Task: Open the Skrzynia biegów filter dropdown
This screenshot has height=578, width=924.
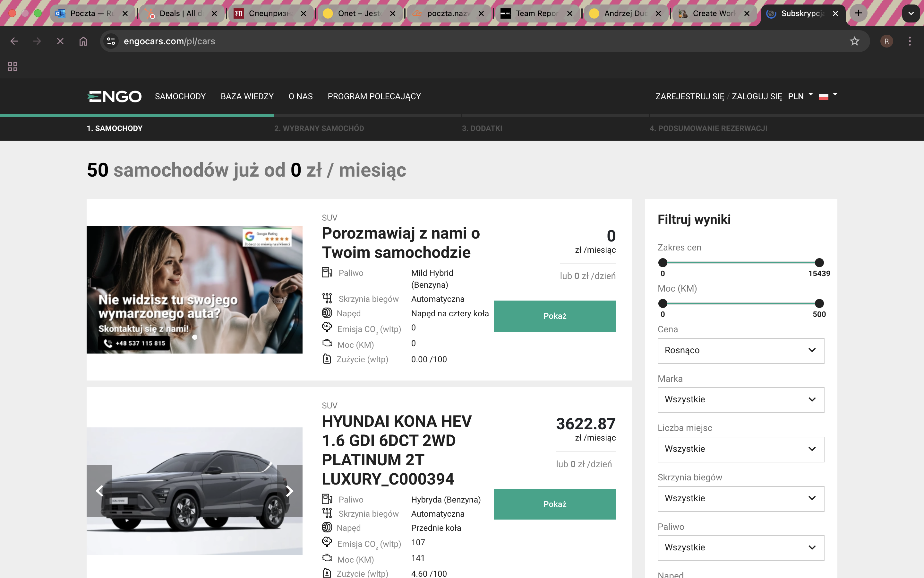Action: (x=741, y=498)
